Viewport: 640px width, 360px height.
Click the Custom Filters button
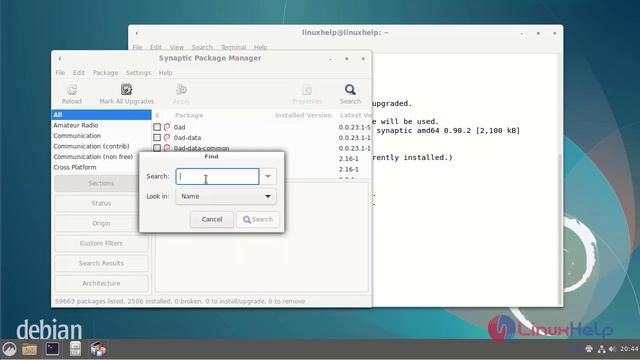pyautogui.click(x=101, y=243)
